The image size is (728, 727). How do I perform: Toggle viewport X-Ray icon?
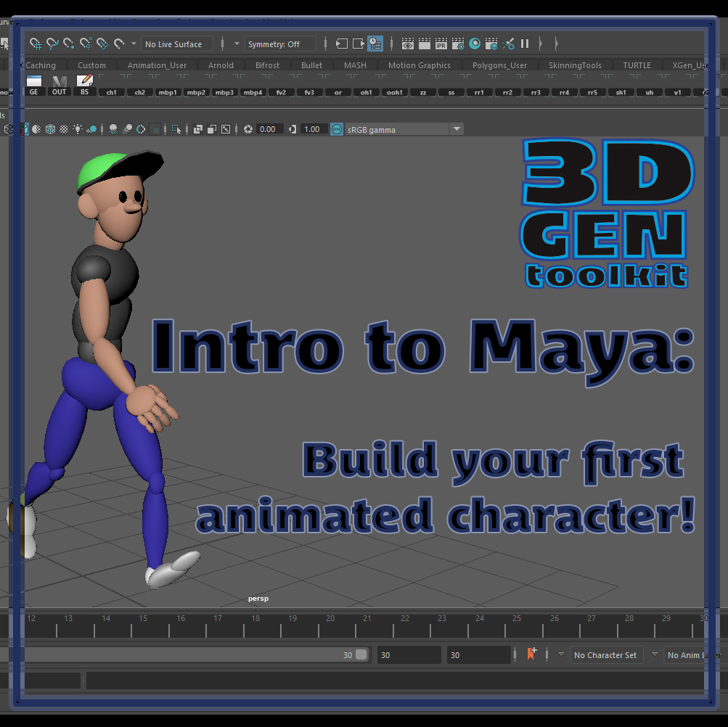[197, 129]
